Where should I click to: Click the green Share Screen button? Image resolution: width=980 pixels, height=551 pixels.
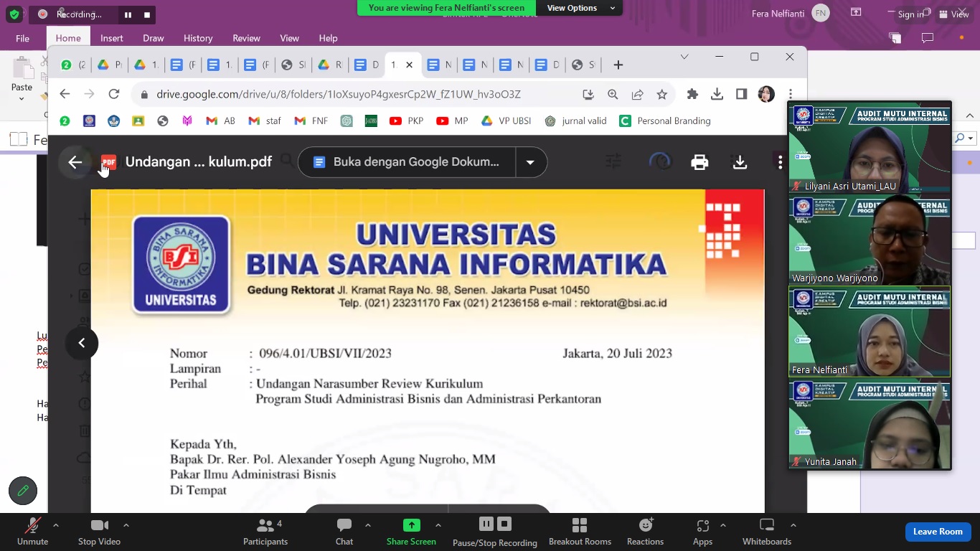[x=411, y=532]
